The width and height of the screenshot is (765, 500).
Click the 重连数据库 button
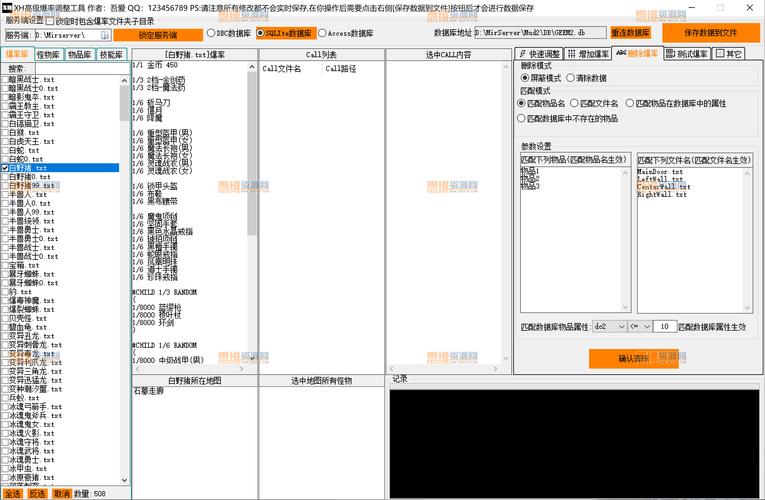[630, 33]
